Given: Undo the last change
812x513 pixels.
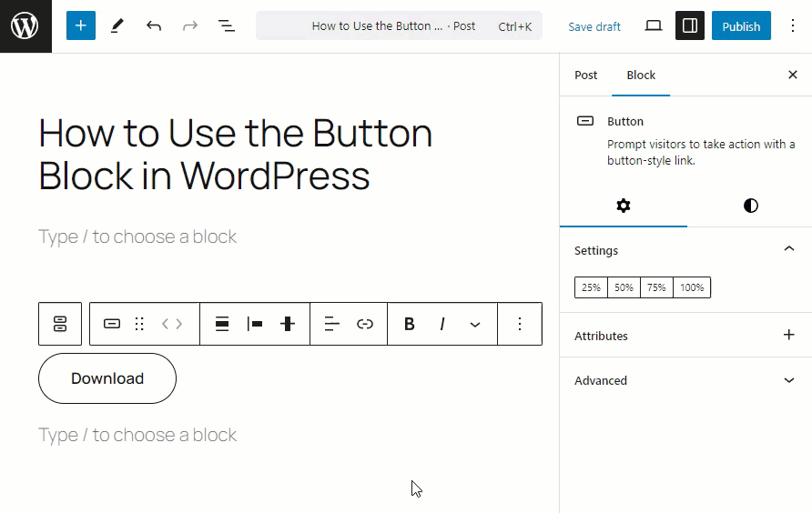Looking at the screenshot, I should coord(154,25).
